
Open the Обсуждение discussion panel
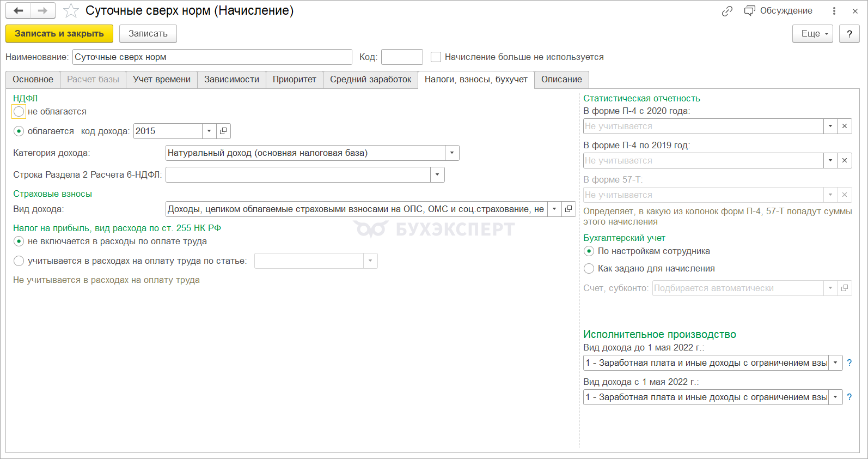tap(778, 11)
